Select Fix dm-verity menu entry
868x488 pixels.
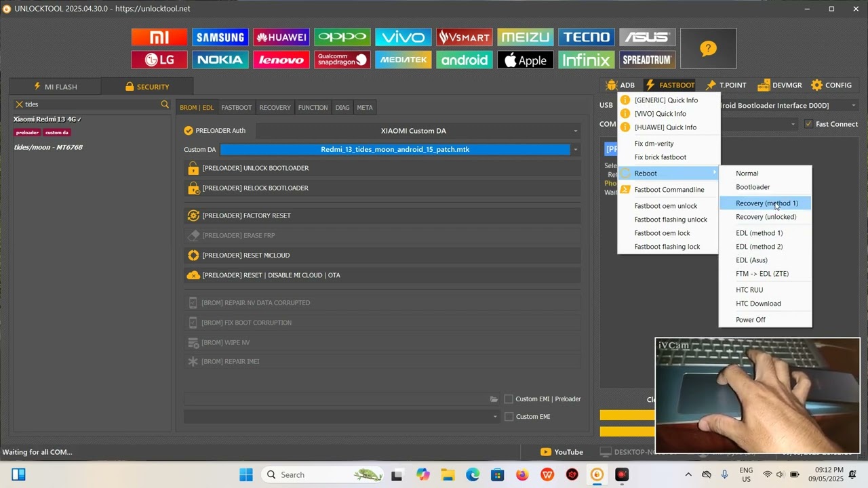click(668, 144)
